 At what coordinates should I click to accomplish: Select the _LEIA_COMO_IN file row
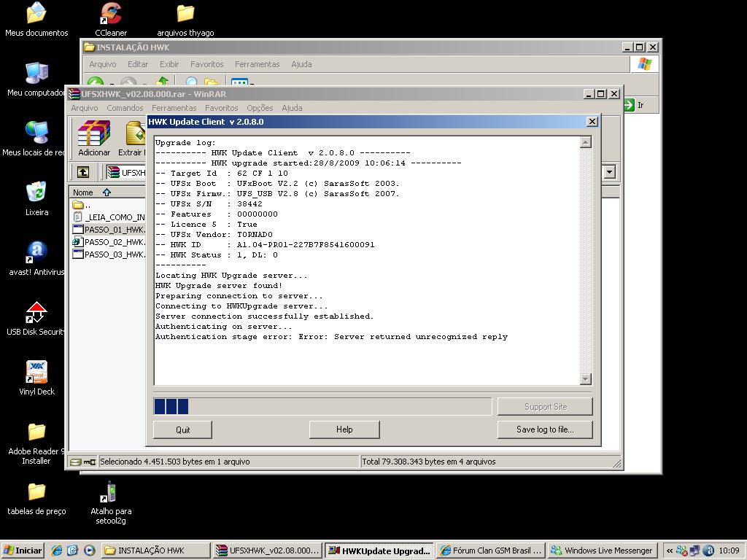point(108,217)
